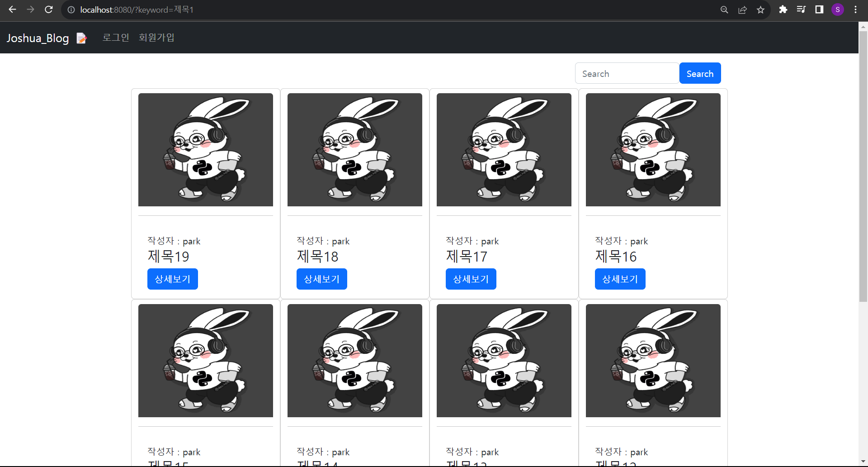Open the browser extensions puzzle icon

[x=783, y=10]
